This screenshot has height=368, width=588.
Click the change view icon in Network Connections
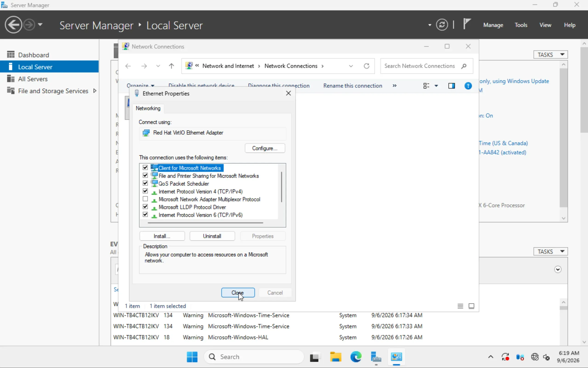coord(426,86)
